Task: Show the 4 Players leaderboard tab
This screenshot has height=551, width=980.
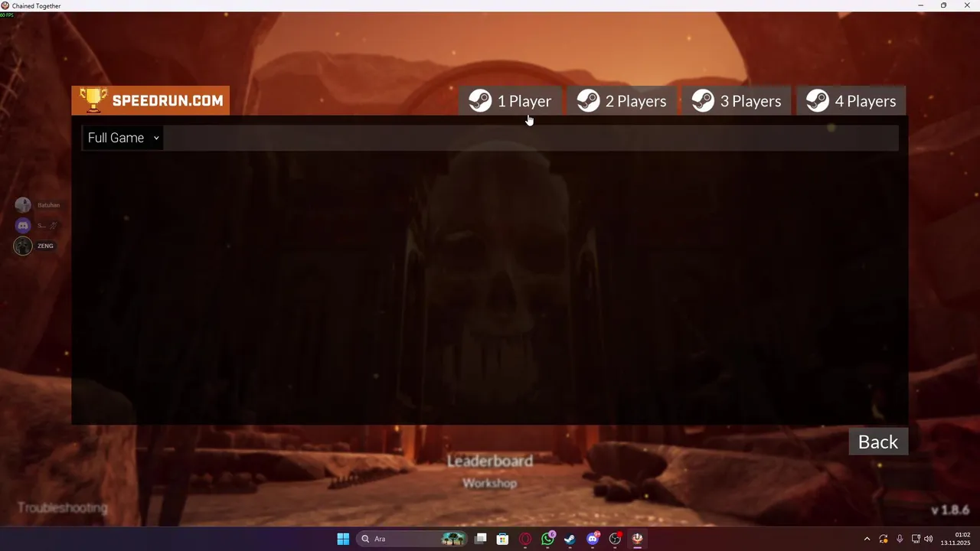Action: tap(851, 101)
